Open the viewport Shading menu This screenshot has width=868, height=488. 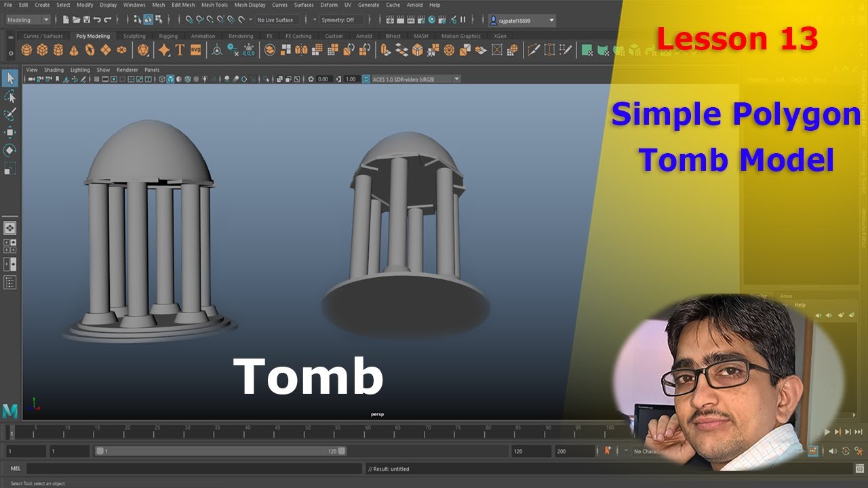(x=54, y=70)
